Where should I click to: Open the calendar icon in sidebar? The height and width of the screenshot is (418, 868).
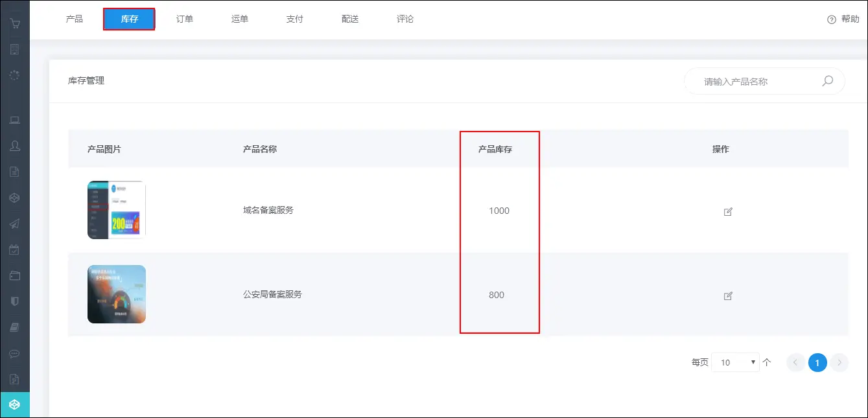14,250
